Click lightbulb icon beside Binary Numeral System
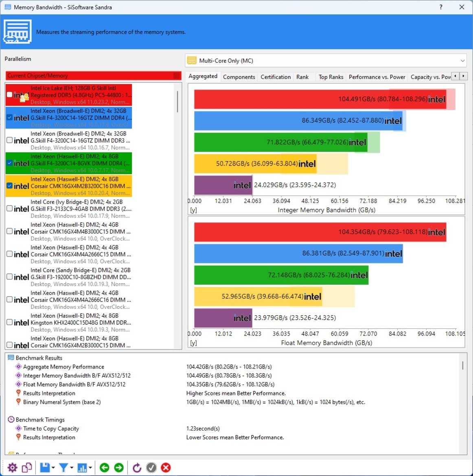This screenshot has width=473, height=476. pos(19,402)
